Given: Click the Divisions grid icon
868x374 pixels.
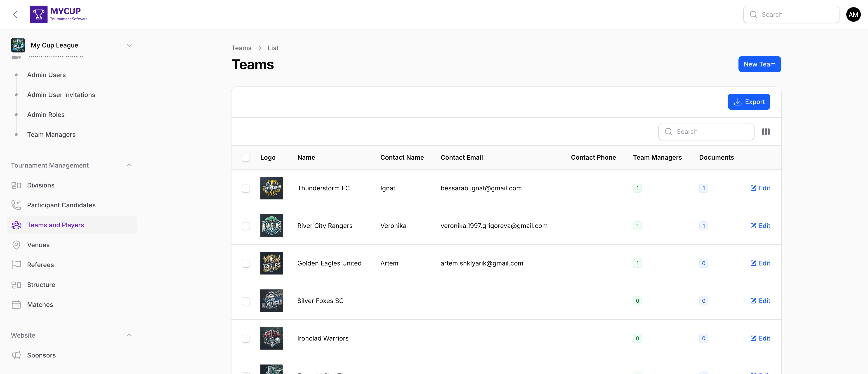Looking at the screenshot, I should pyautogui.click(x=17, y=185).
